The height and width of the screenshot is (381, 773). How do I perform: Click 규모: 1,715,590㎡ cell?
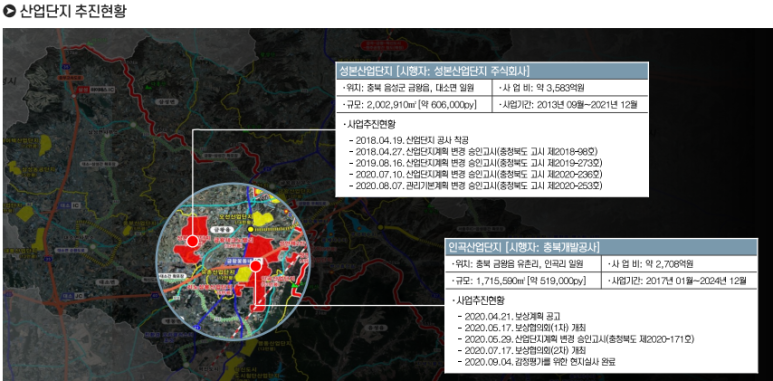pyautogui.click(x=523, y=281)
